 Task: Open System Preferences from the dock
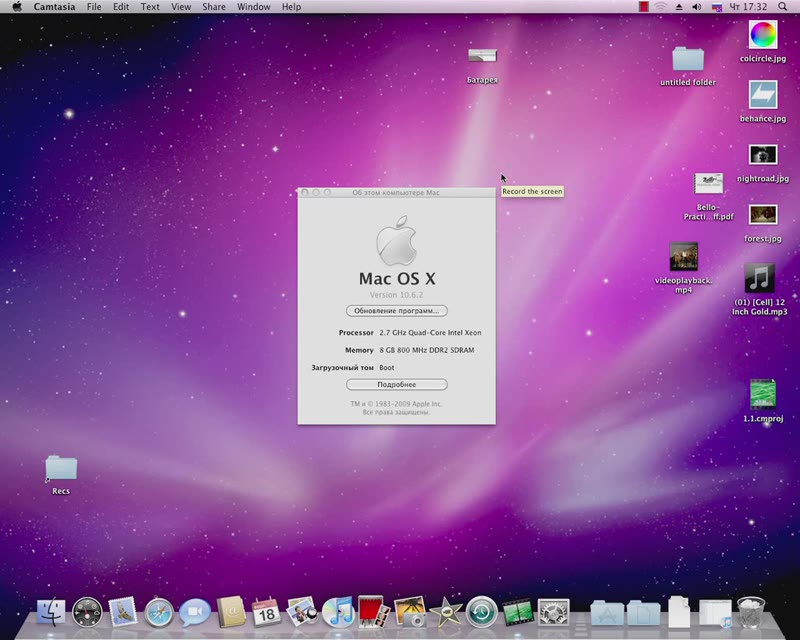tap(553, 612)
